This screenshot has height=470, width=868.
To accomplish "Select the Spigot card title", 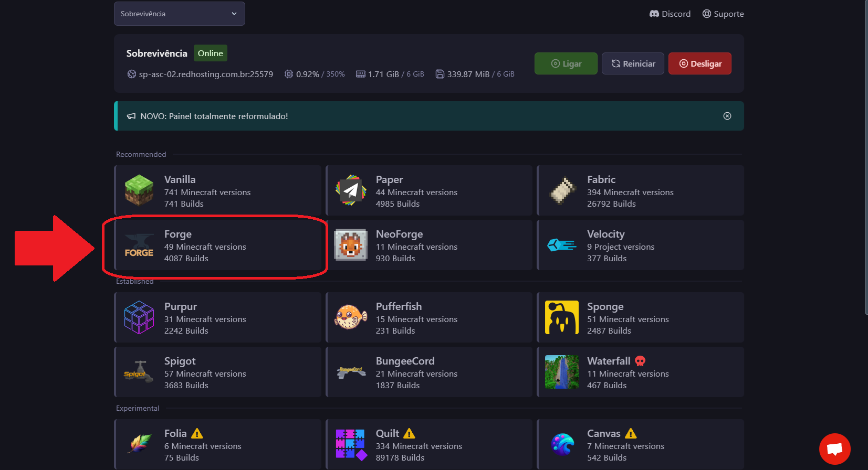I will [x=180, y=361].
